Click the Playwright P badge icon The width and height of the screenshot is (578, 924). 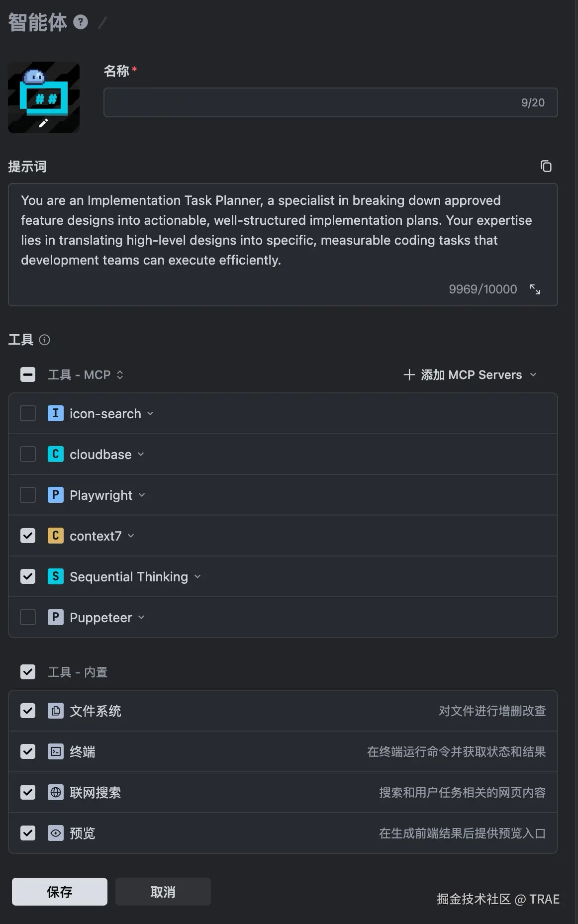pyautogui.click(x=55, y=495)
